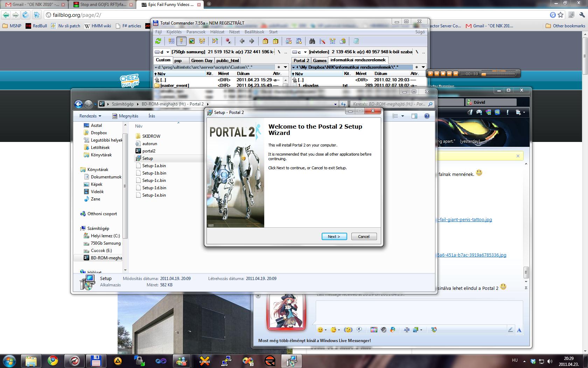Screen dimensions: 588x368
Task: Click Total Commander go-back arrow icon
Action: coord(242,41)
